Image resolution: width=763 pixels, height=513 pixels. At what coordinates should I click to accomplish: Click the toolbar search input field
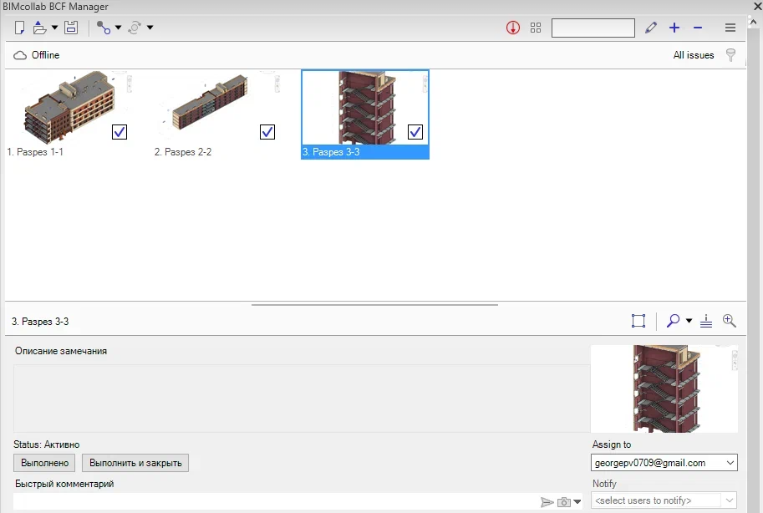pos(592,28)
